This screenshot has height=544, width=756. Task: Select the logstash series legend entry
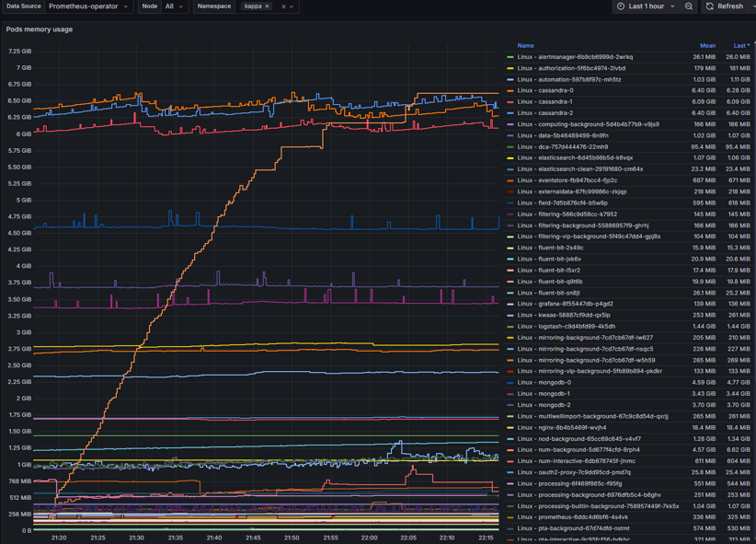(x=566, y=327)
